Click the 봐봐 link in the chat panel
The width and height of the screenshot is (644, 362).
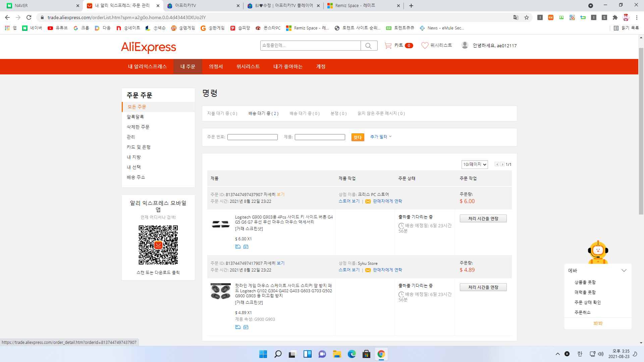pyautogui.click(x=598, y=323)
